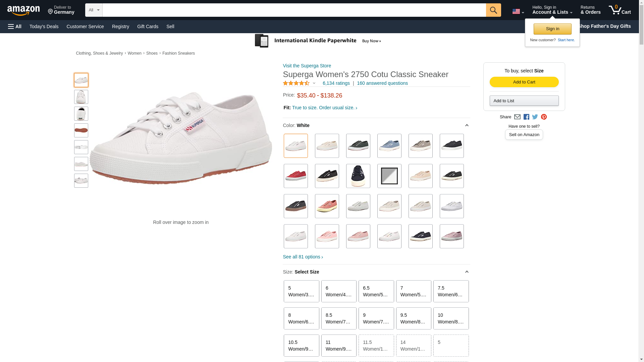The width and height of the screenshot is (644, 362).
Task: Open the All hamburger menu
Action: (15, 26)
